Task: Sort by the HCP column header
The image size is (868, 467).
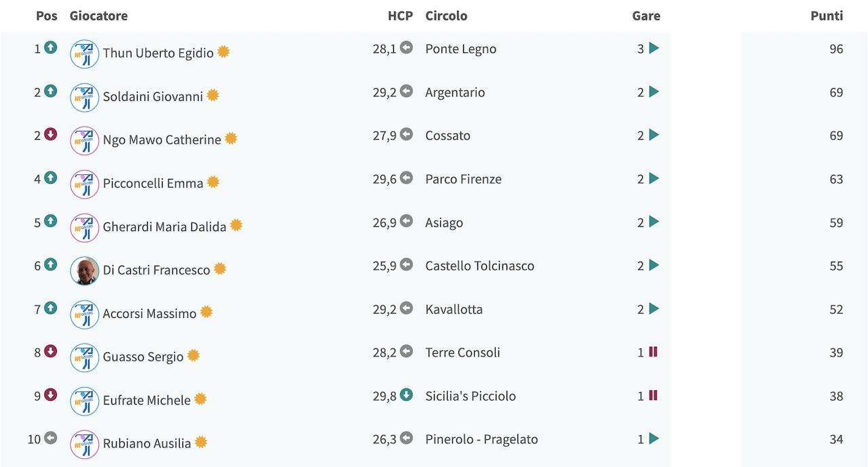Action: tap(400, 16)
